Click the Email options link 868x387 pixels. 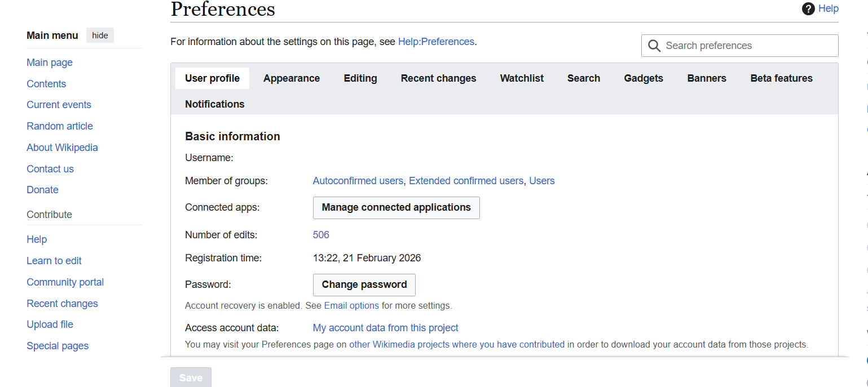pyautogui.click(x=351, y=306)
